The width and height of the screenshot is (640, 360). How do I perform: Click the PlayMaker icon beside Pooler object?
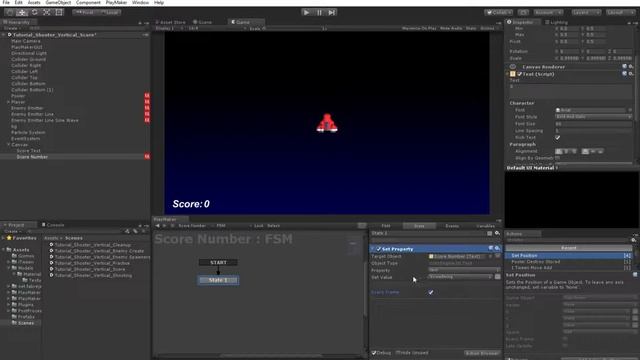click(x=147, y=96)
